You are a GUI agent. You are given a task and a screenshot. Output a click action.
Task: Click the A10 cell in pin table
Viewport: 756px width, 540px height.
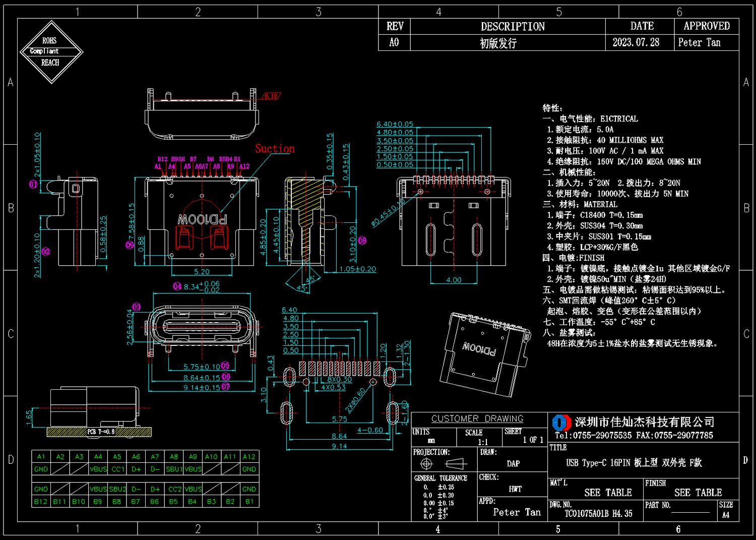point(211,456)
